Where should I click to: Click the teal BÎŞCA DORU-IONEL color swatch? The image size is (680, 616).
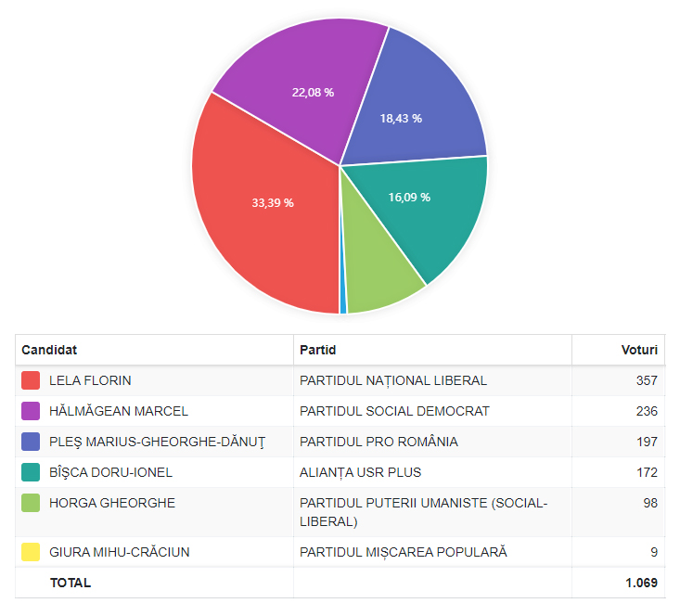31,472
